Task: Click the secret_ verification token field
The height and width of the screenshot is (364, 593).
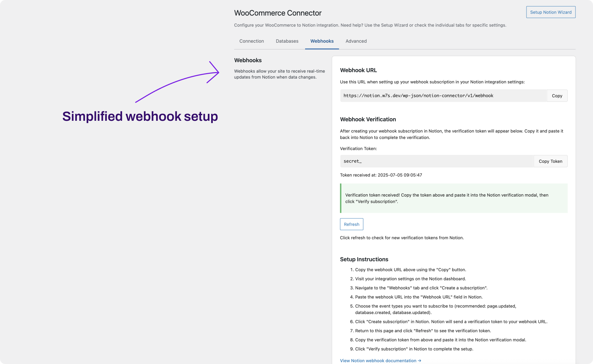Action: (436, 161)
